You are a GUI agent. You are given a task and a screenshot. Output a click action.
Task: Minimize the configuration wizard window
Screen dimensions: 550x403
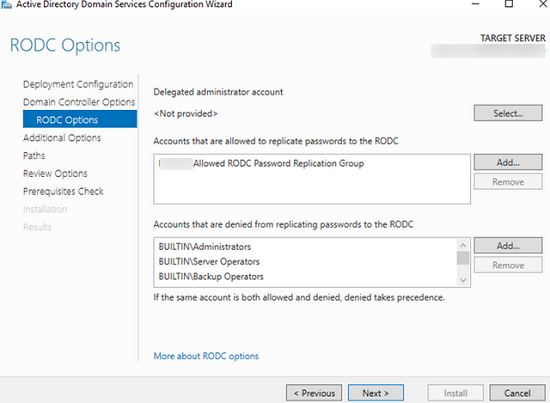point(475,4)
